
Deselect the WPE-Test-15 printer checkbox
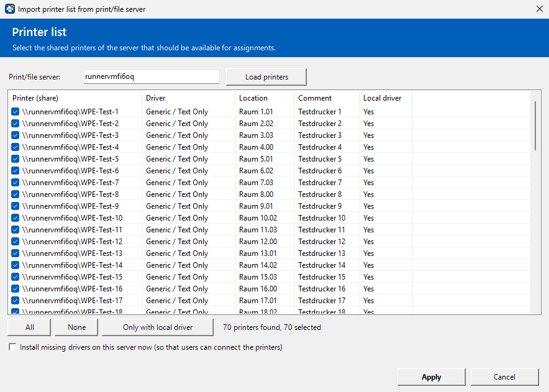15,277
